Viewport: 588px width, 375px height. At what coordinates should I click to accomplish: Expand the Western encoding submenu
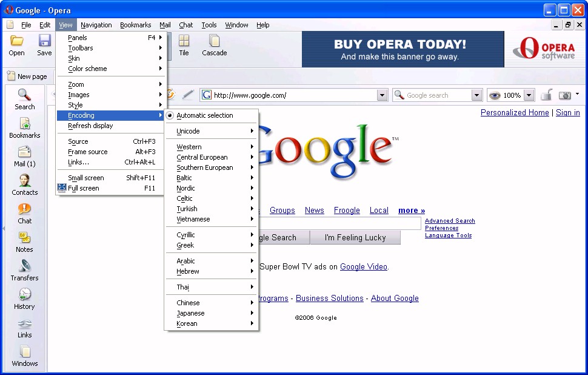pyautogui.click(x=212, y=147)
